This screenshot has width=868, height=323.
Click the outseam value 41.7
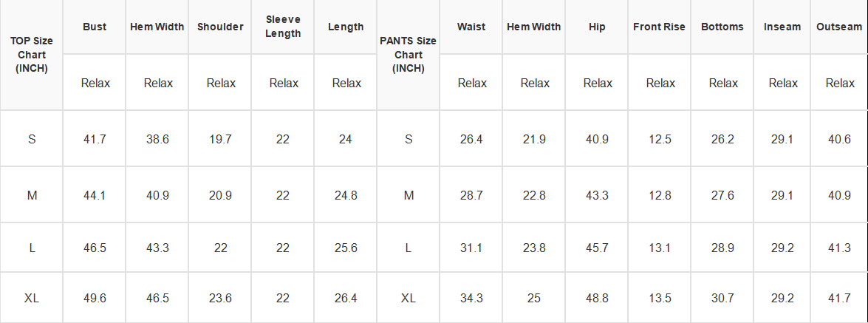(x=839, y=298)
